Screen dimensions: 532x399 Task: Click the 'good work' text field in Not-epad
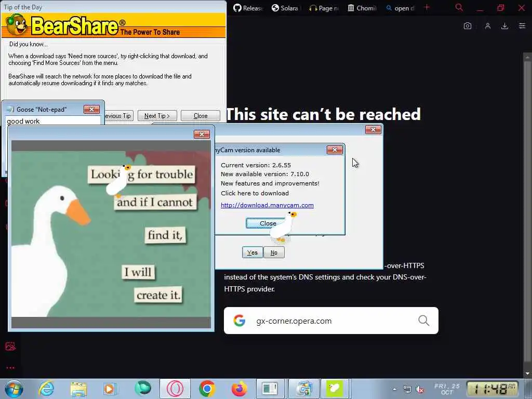(x=53, y=121)
